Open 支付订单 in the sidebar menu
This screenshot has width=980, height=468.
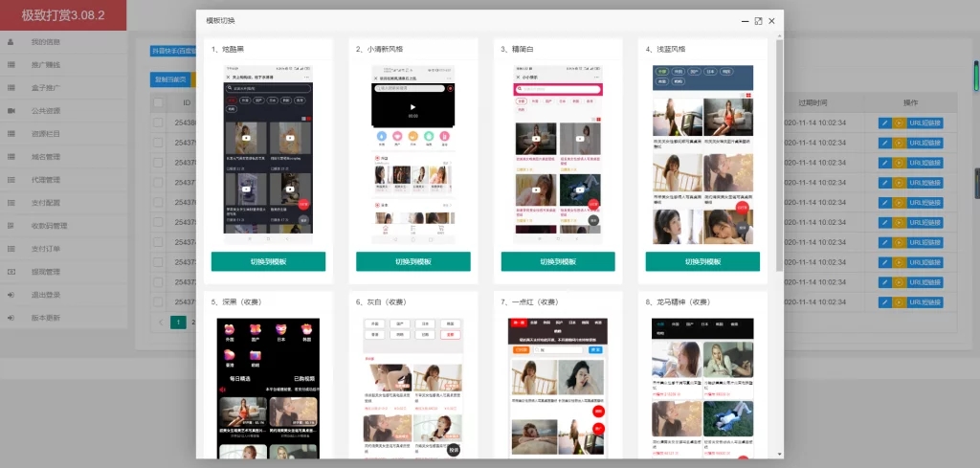coord(64,249)
